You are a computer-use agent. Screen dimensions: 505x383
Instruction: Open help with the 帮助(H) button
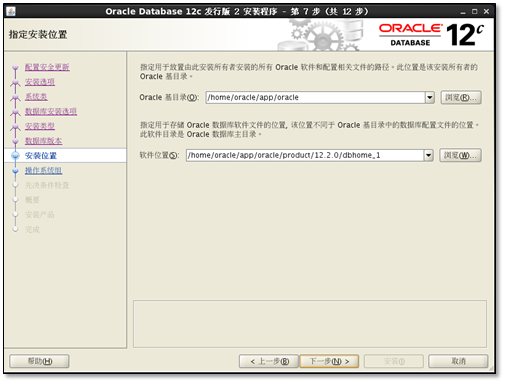tap(39, 361)
